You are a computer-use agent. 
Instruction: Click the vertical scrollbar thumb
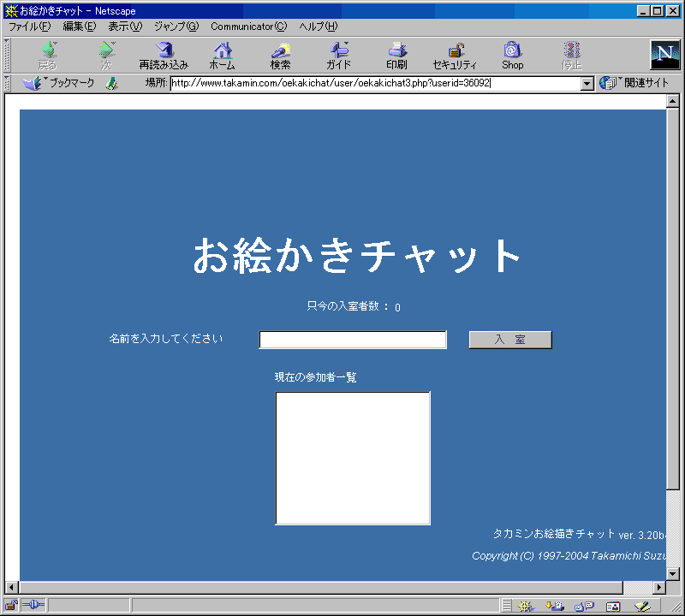673,299
